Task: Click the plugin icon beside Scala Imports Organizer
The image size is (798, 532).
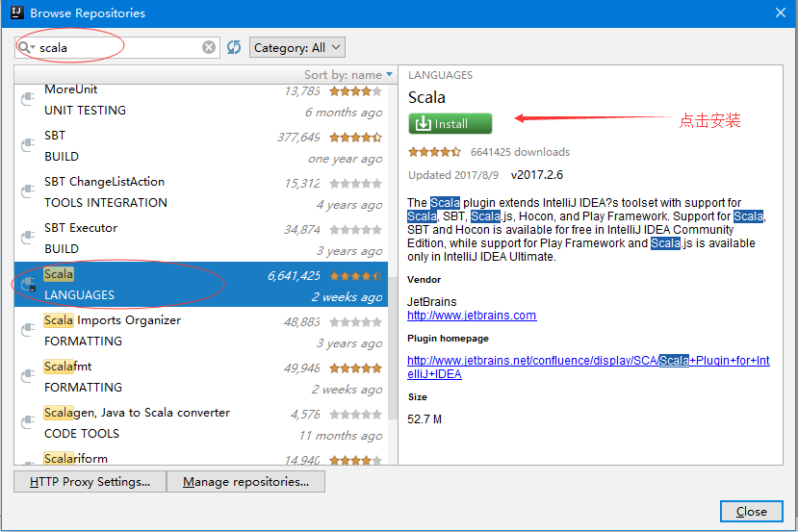Action: pyautogui.click(x=28, y=331)
